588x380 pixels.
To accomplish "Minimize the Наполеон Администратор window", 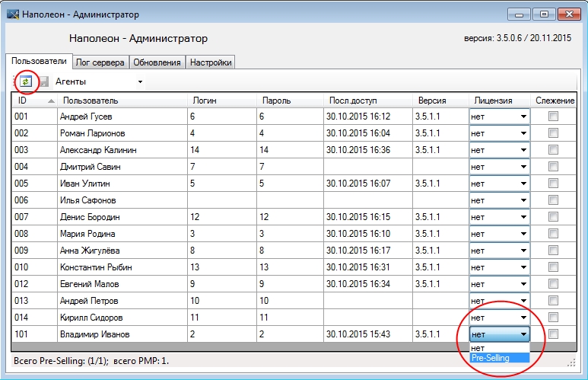I will coord(520,14).
